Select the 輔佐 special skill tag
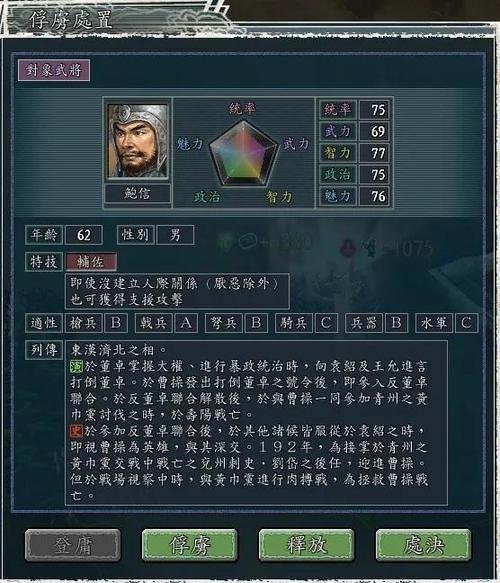 point(91,262)
